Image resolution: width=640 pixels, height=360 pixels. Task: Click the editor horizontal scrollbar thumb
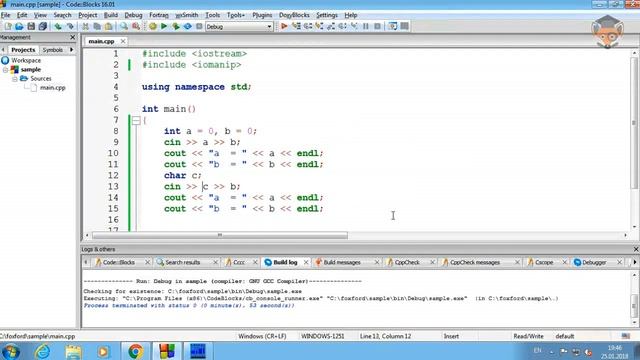220,236
